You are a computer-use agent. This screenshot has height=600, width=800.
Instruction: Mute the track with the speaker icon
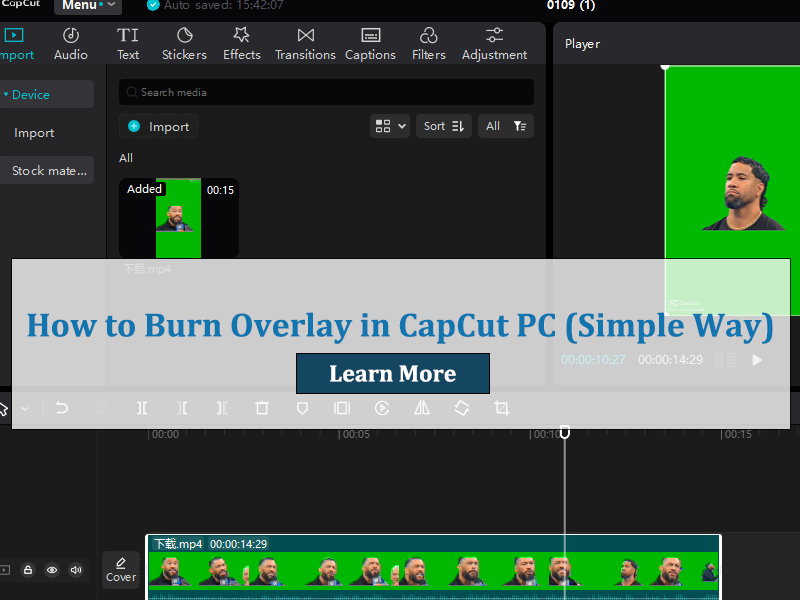pos(76,569)
